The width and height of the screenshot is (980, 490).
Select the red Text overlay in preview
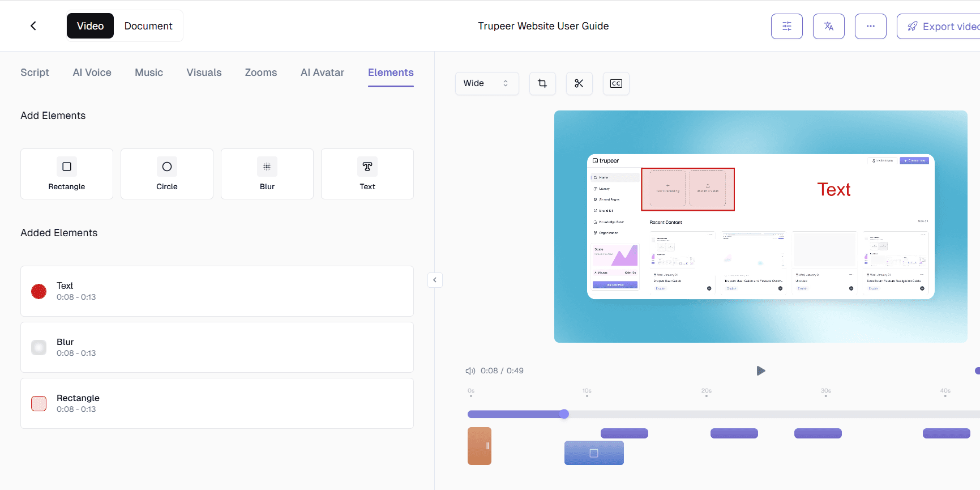(833, 190)
